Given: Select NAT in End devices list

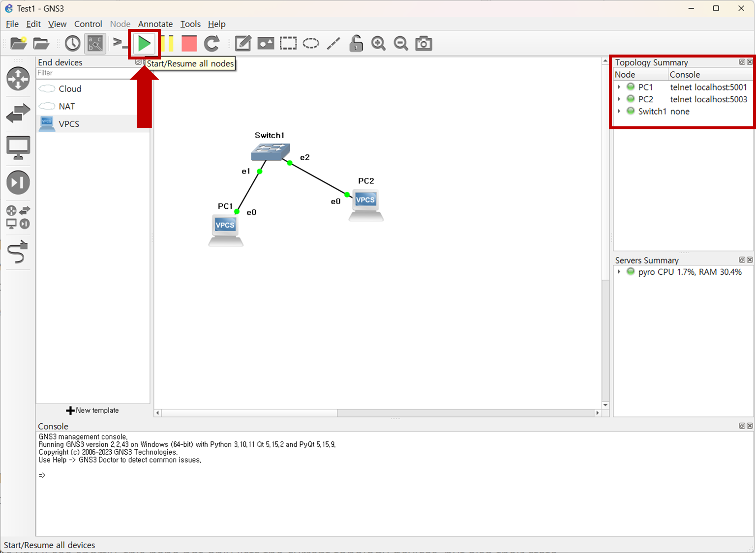Looking at the screenshot, I should 93,106.
